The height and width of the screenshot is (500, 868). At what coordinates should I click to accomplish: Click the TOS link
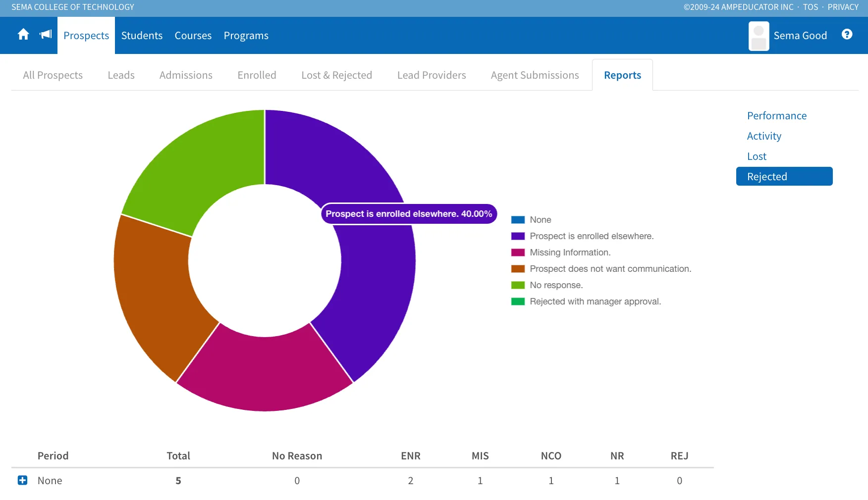[x=810, y=7]
